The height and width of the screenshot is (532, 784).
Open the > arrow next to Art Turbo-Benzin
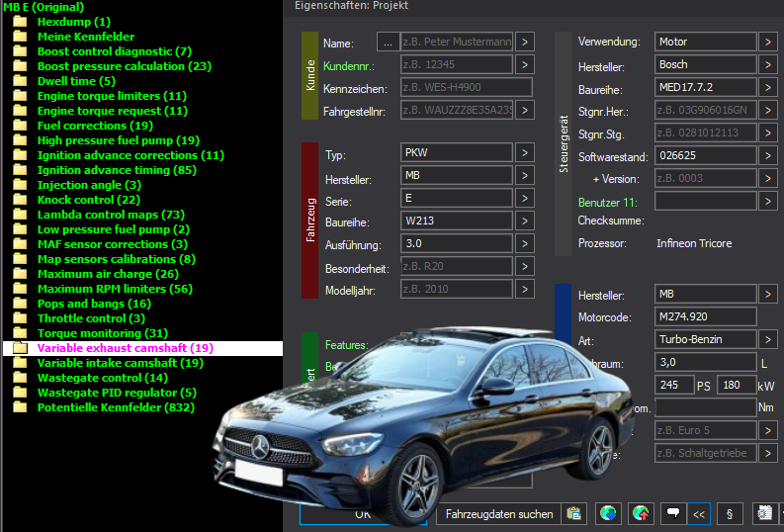pos(768,339)
